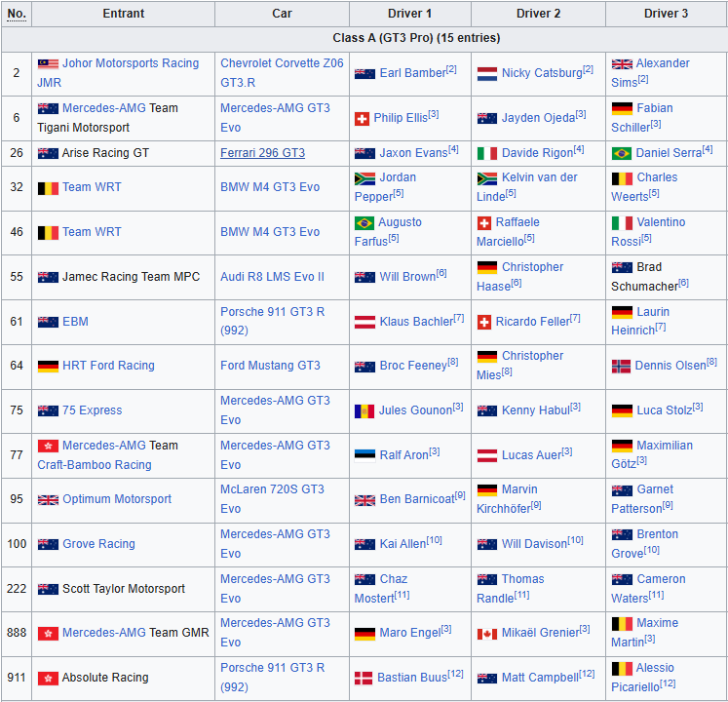The width and height of the screenshot is (728, 702).
Task: Click the Swiss flag beside Ricardo Feller
Action: 484,322
